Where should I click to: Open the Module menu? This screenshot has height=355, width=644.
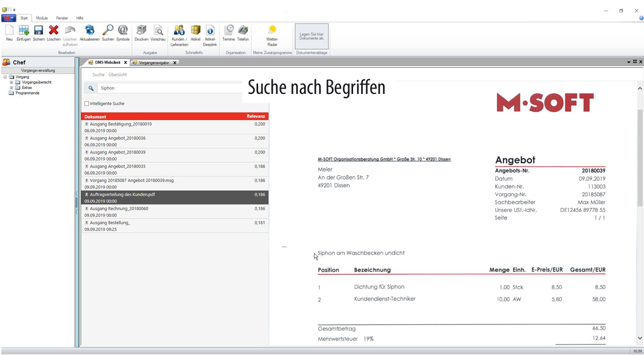pyautogui.click(x=41, y=18)
